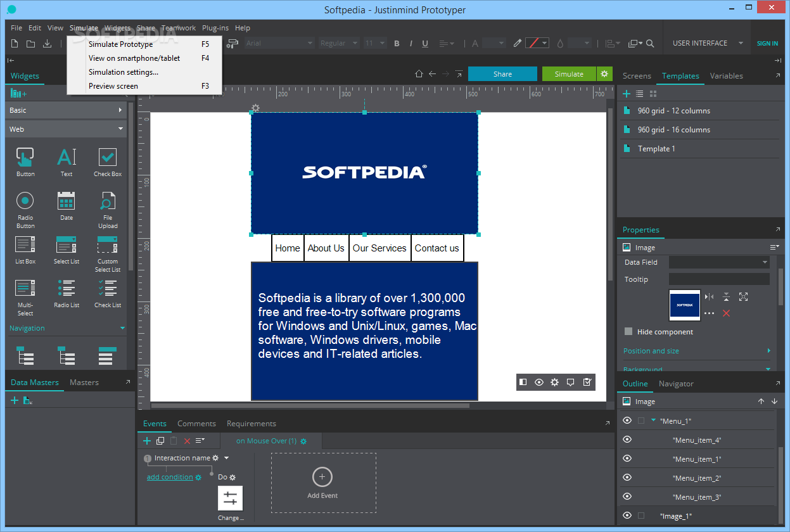This screenshot has width=790, height=532.
Task: Expand Position and size section
Action: (x=697, y=350)
